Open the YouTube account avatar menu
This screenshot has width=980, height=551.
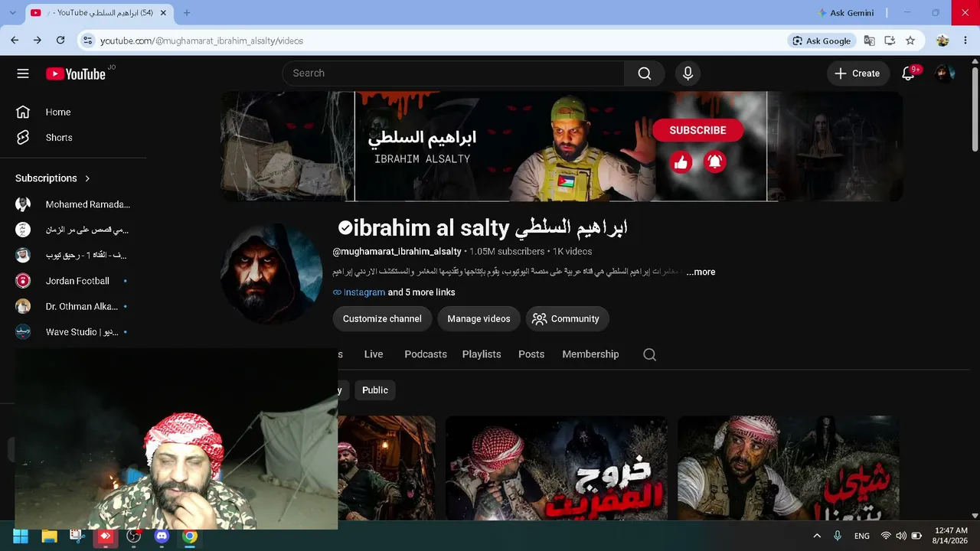945,73
